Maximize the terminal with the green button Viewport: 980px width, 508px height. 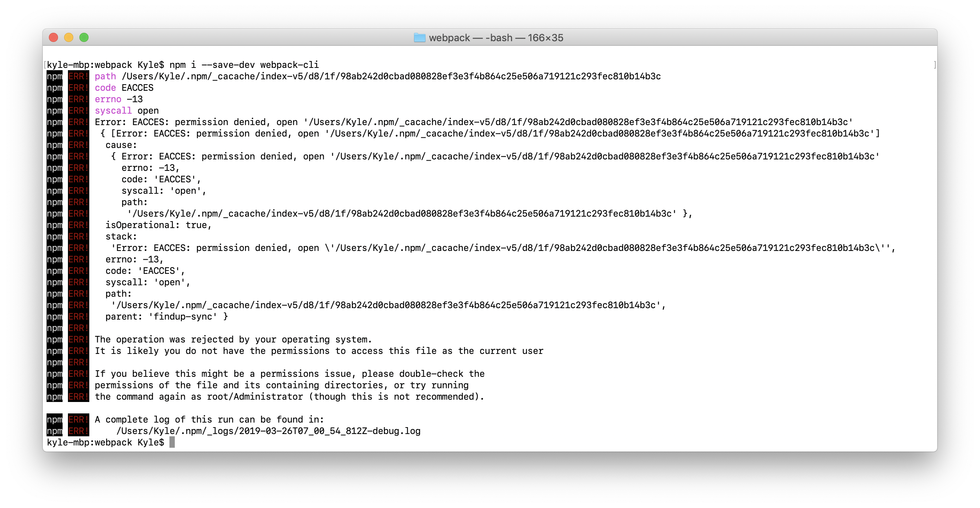pos(84,37)
